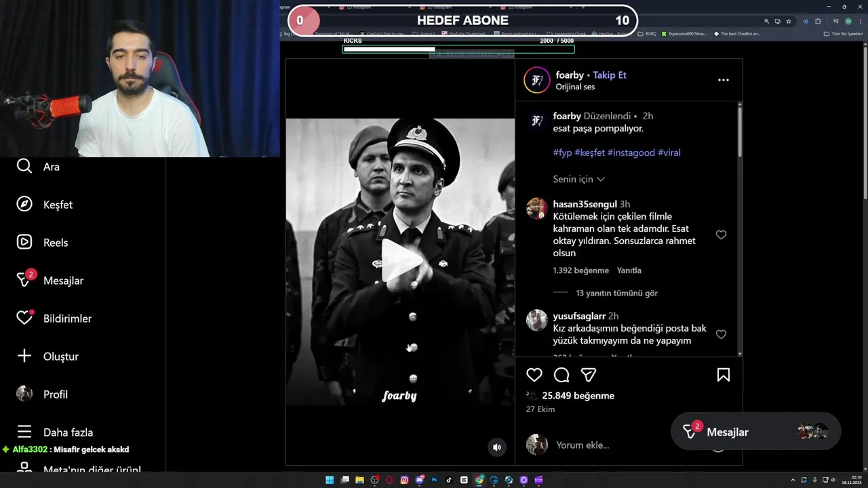868x488 pixels.
Task: Click yusufsaglarr's avatar
Action: [537, 320]
